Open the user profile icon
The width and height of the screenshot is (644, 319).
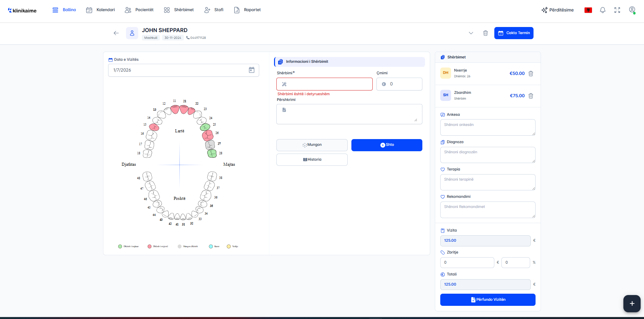(x=632, y=10)
